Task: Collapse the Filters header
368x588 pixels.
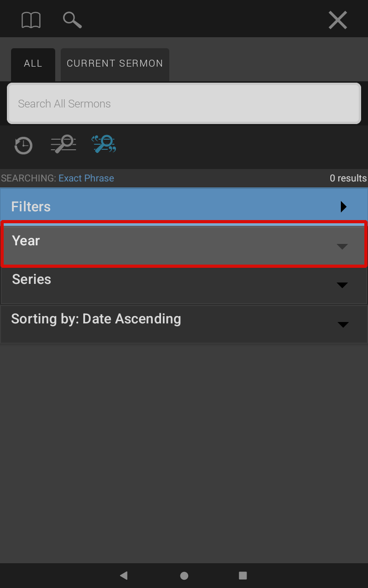Action: [184, 206]
